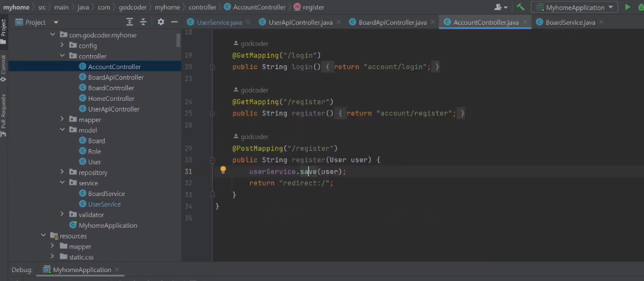Image resolution: width=644 pixels, height=281 pixels.
Task: Open the Commit tool window stripe button
Action: 3,68
